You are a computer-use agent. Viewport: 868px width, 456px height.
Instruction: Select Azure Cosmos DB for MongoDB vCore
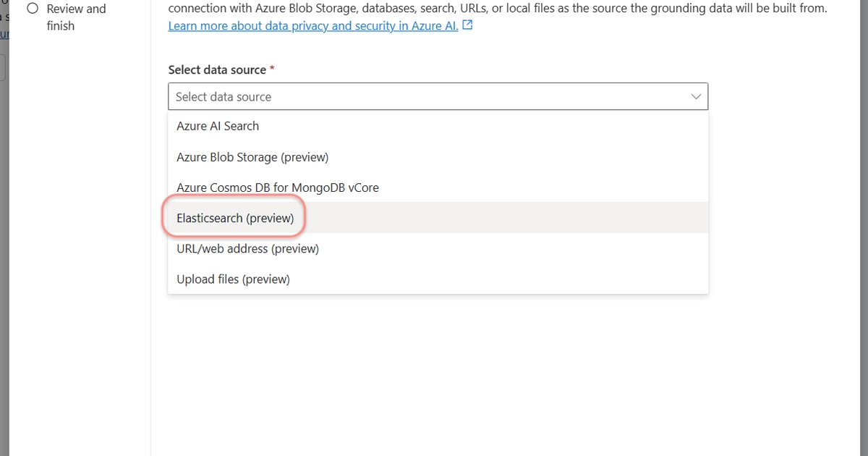click(x=278, y=187)
